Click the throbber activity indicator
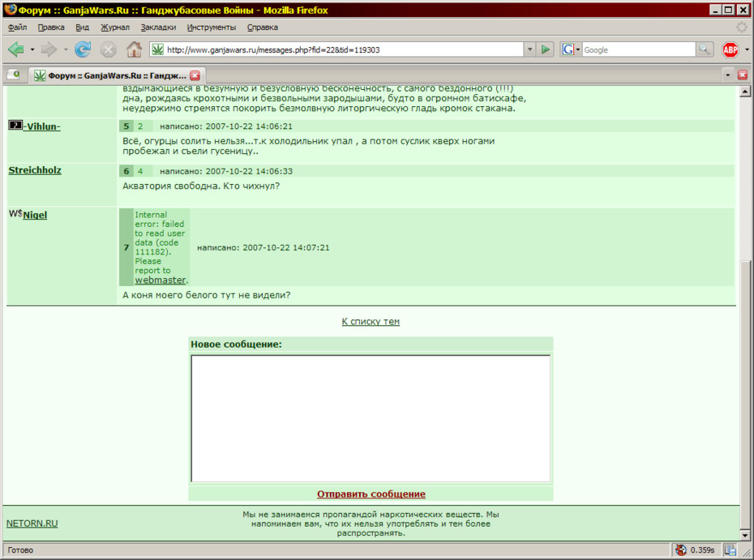Screen dimensions: 754x560 click(741, 28)
